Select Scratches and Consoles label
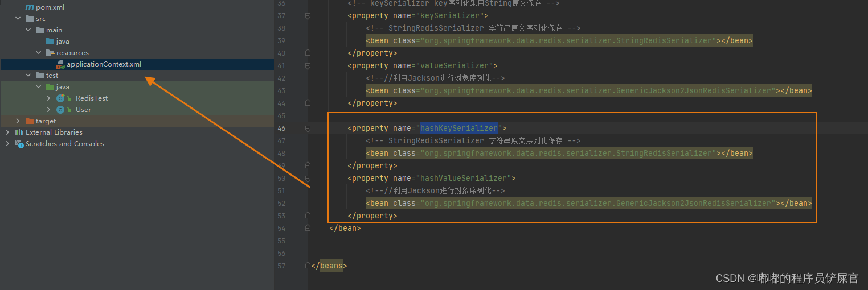The width and height of the screenshot is (868, 290). 65,144
